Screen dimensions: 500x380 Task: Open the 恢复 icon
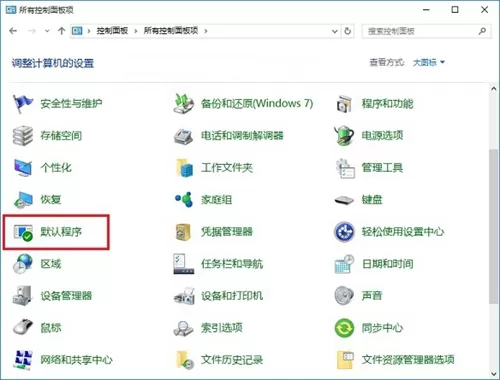(x=22, y=200)
